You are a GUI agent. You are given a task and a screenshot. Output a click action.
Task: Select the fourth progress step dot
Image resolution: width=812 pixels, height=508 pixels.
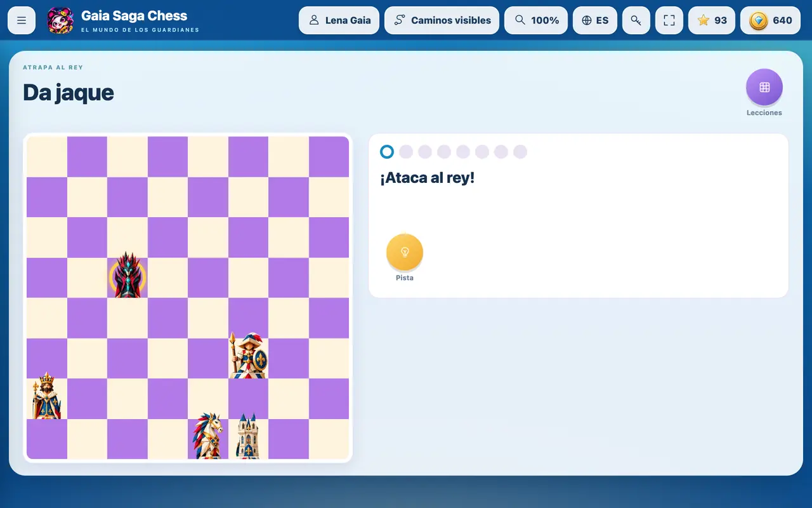(444, 152)
